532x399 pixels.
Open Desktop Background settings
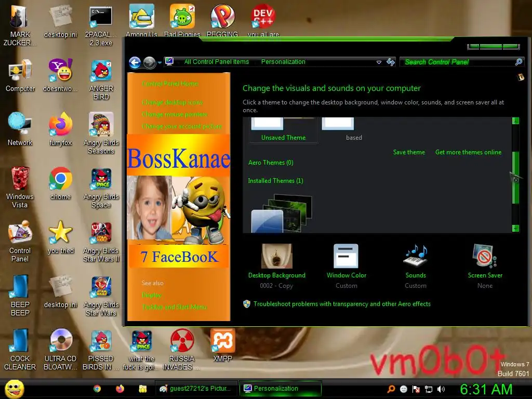[277, 267]
